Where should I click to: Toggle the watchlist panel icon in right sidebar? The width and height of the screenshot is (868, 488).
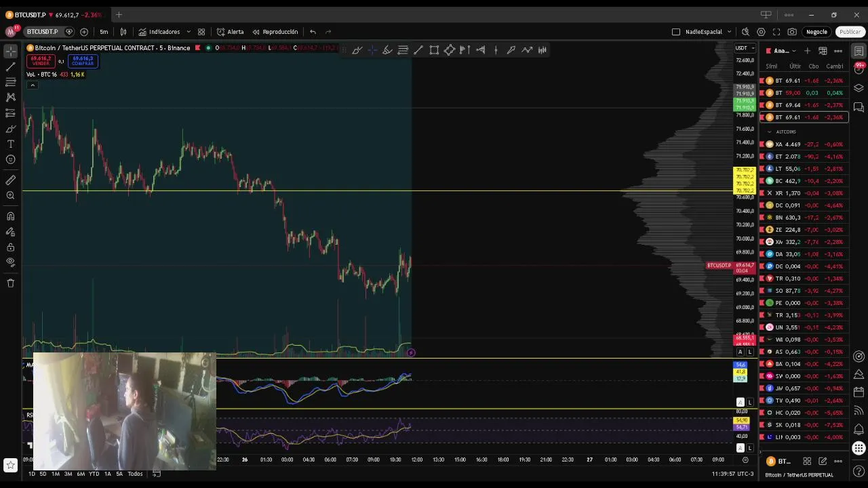point(859,52)
